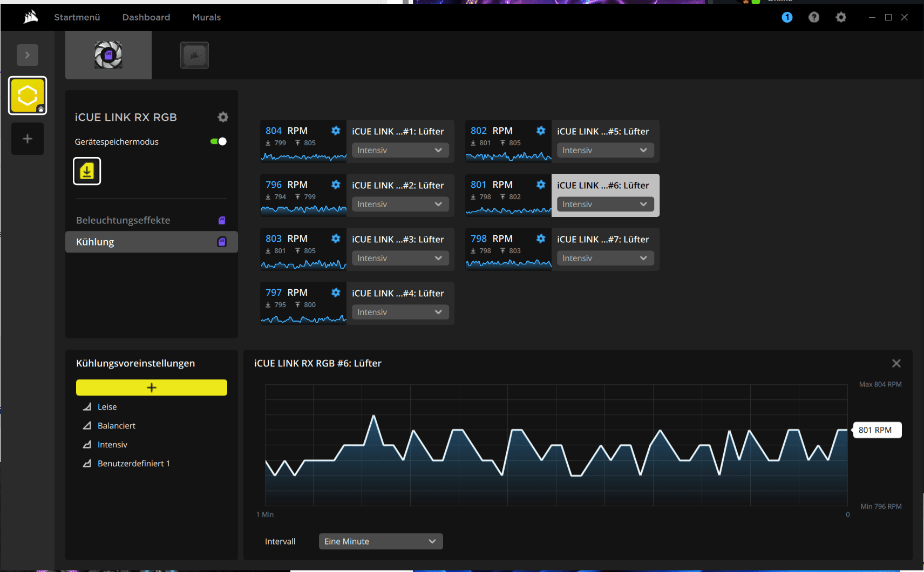
Task: Open iCUE LINK RX RGB device settings gear
Action: 223,117
